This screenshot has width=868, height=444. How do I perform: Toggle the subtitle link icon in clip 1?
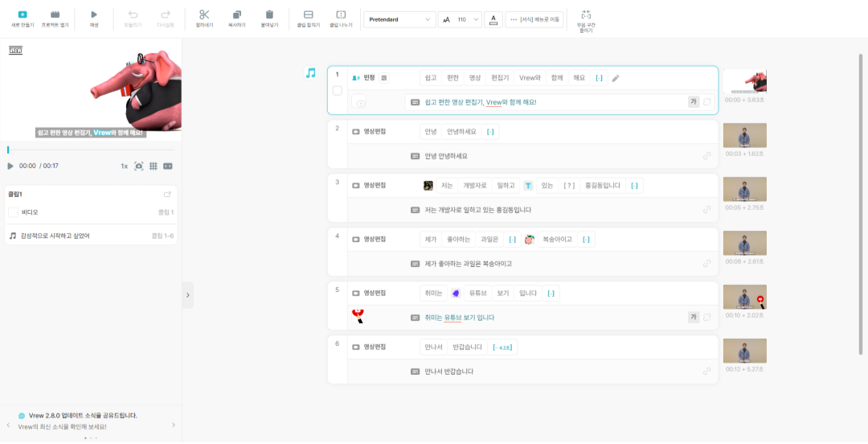tap(707, 102)
